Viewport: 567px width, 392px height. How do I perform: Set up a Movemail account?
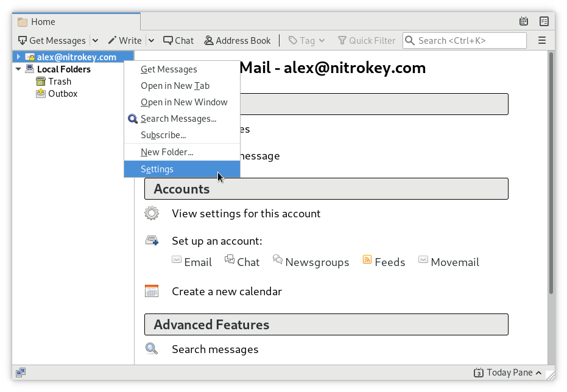tap(449, 262)
